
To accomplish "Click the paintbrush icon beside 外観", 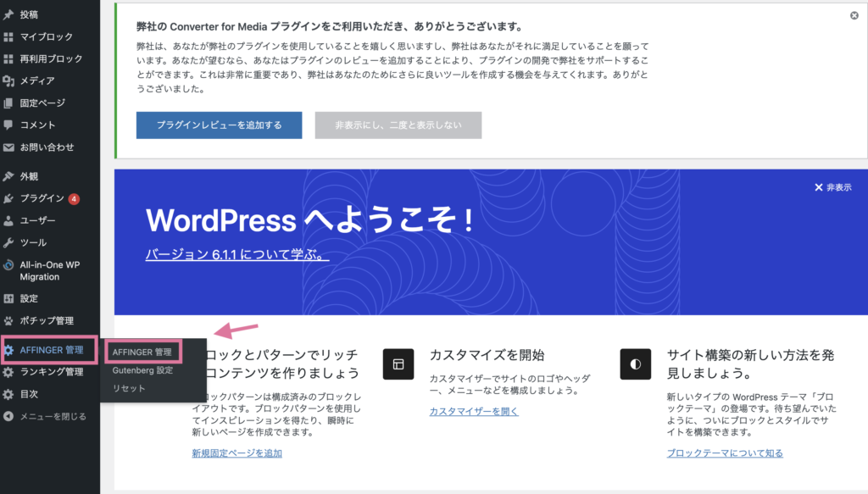I will point(8,176).
